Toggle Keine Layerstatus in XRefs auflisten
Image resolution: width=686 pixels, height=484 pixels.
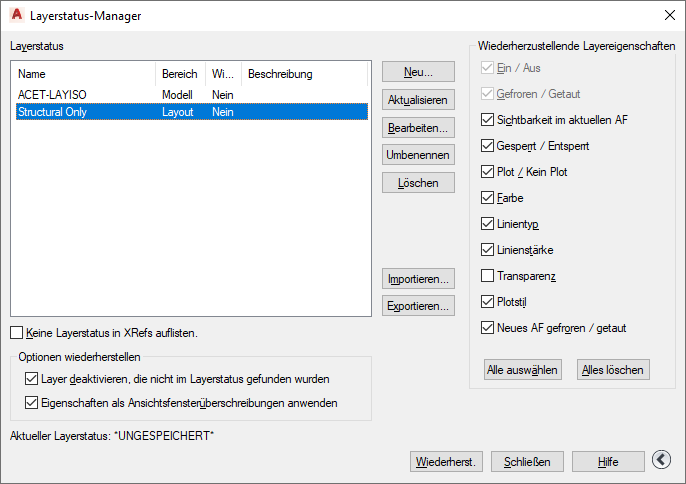coord(17,333)
